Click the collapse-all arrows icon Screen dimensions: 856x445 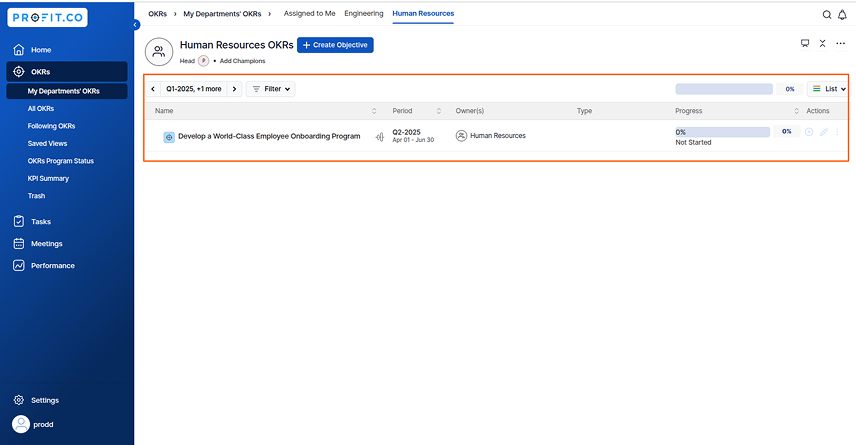[x=823, y=43]
